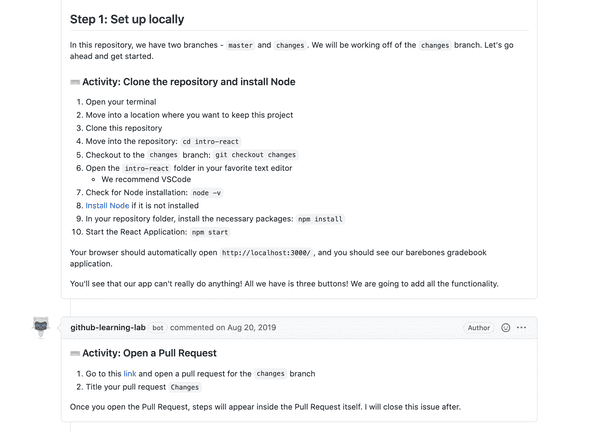Image resolution: width=590 pixels, height=432 pixels.
Task: Click the emoji reaction smiley icon
Action: 505,328
